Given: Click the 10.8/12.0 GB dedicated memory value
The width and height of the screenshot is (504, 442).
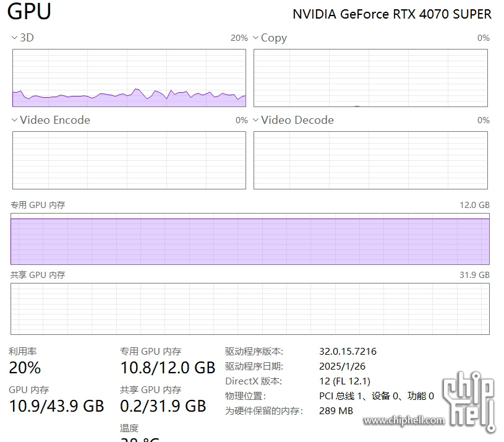Looking at the screenshot, I should pyautogui.click(x=168, y=368).
